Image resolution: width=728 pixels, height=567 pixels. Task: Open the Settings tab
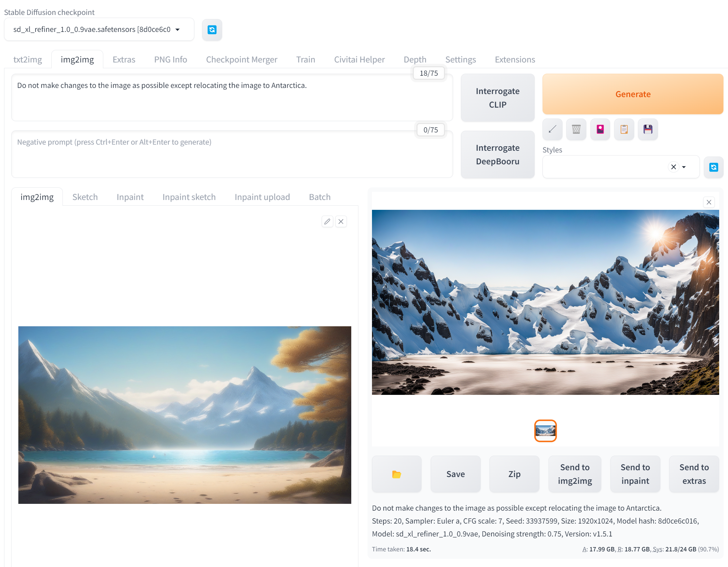[x=460, y=59]
